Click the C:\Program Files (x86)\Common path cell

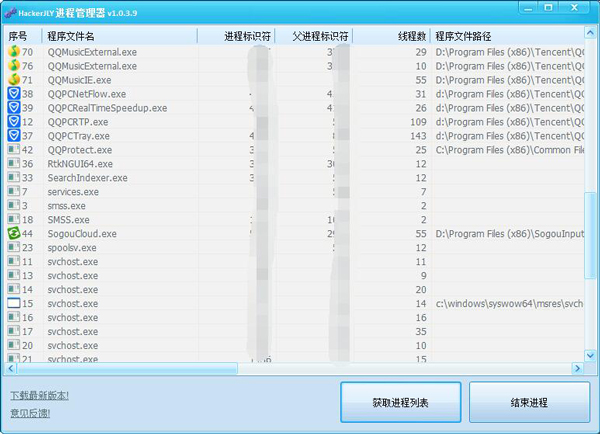[x=509, y=150]
